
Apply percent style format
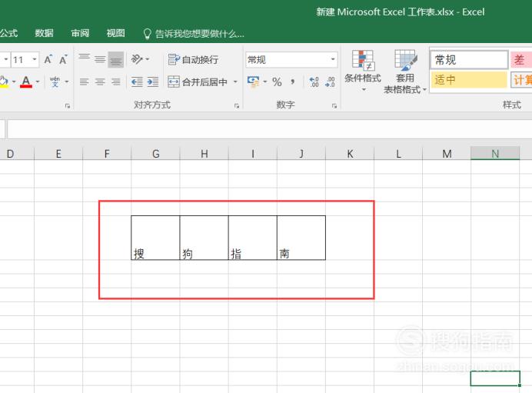[277, 82]
